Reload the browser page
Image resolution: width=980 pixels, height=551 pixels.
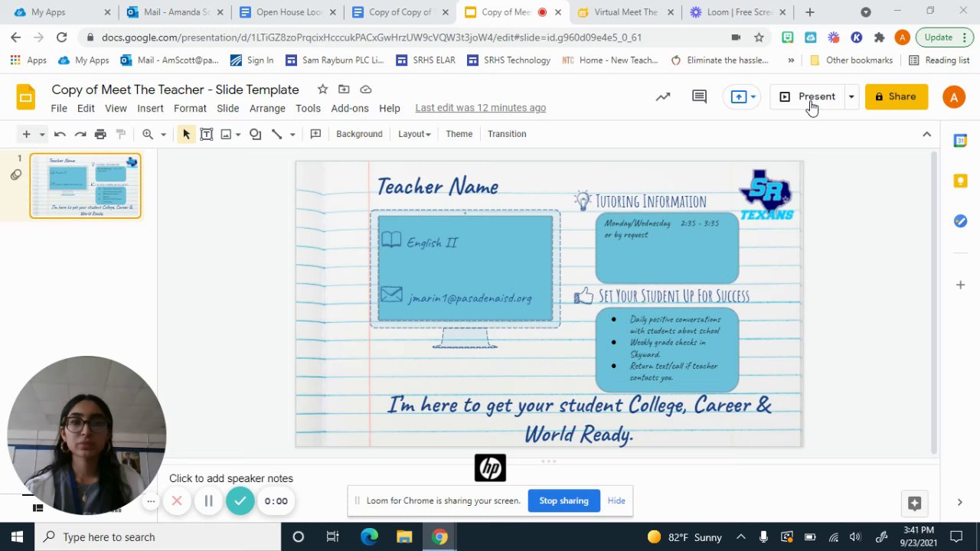[x=61, y=37]
